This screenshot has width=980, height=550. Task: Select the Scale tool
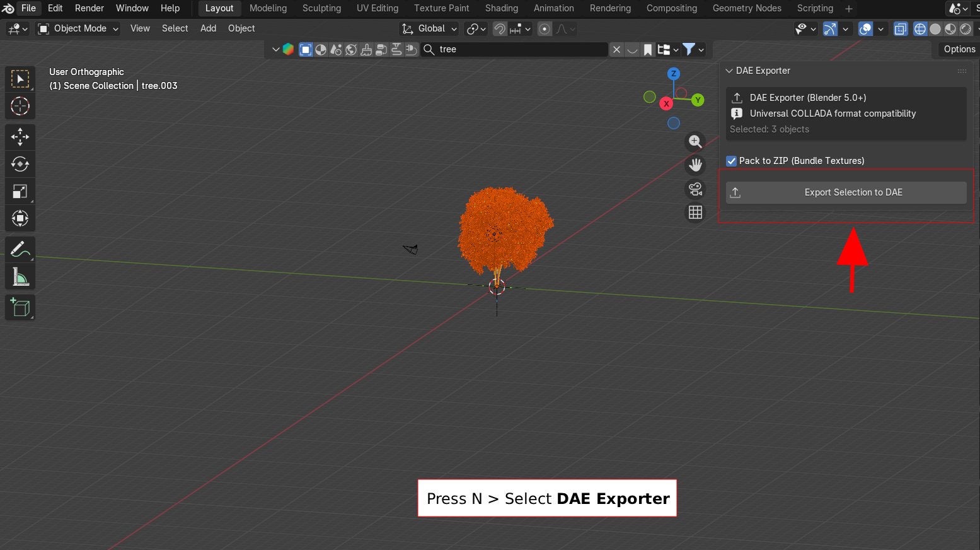(x=20, y=192)
